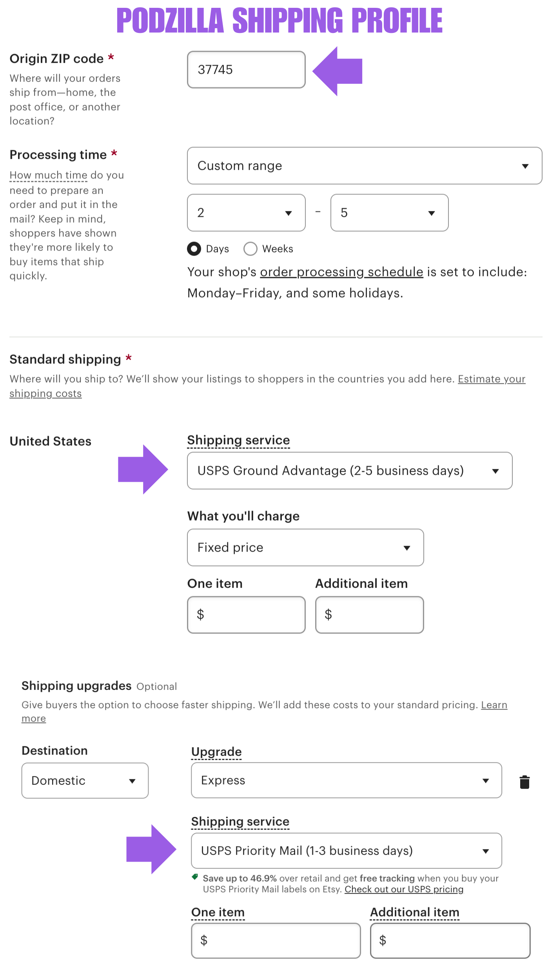Select the Weeks radio button
The image size is (559, 980).
(250, 249)
